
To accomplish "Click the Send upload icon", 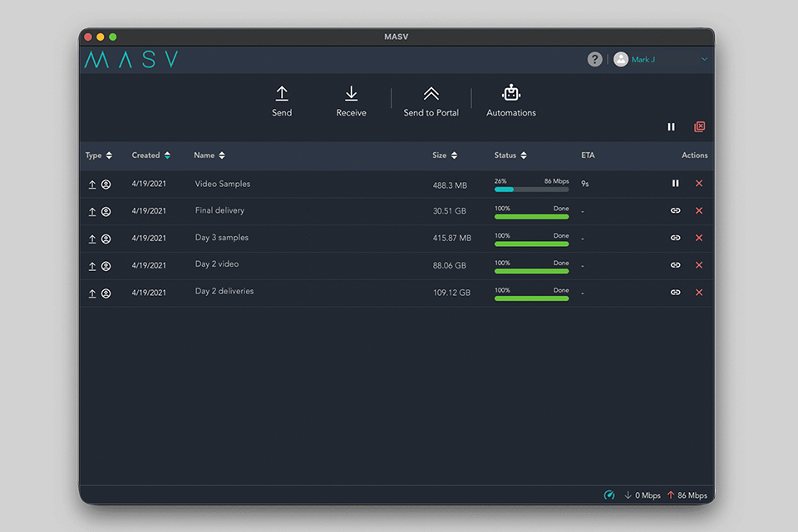I will pyautogui.click(x=282, y=94).
